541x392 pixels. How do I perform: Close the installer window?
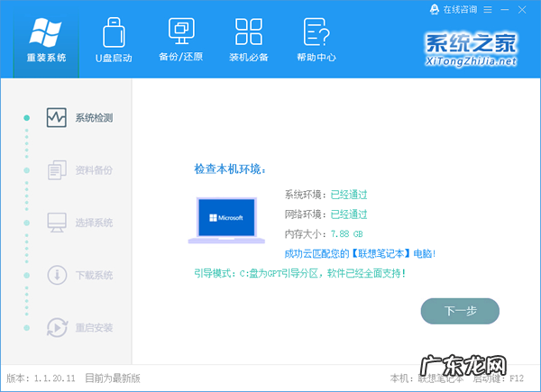point(522,10)
